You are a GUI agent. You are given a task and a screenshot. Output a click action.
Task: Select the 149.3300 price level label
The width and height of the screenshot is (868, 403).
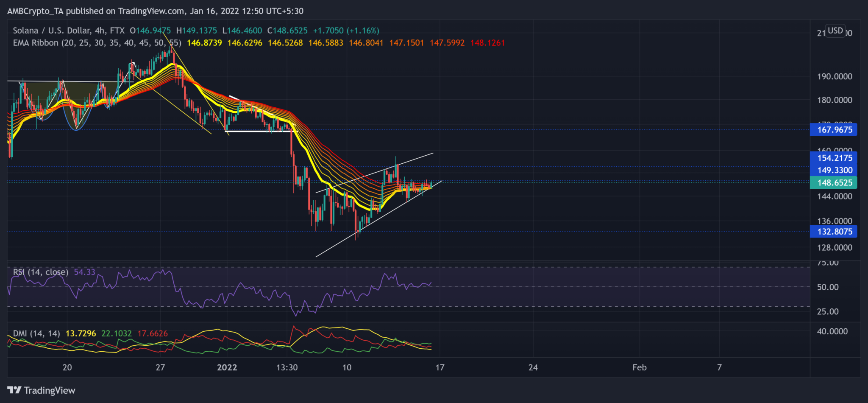tap(834, 170)
